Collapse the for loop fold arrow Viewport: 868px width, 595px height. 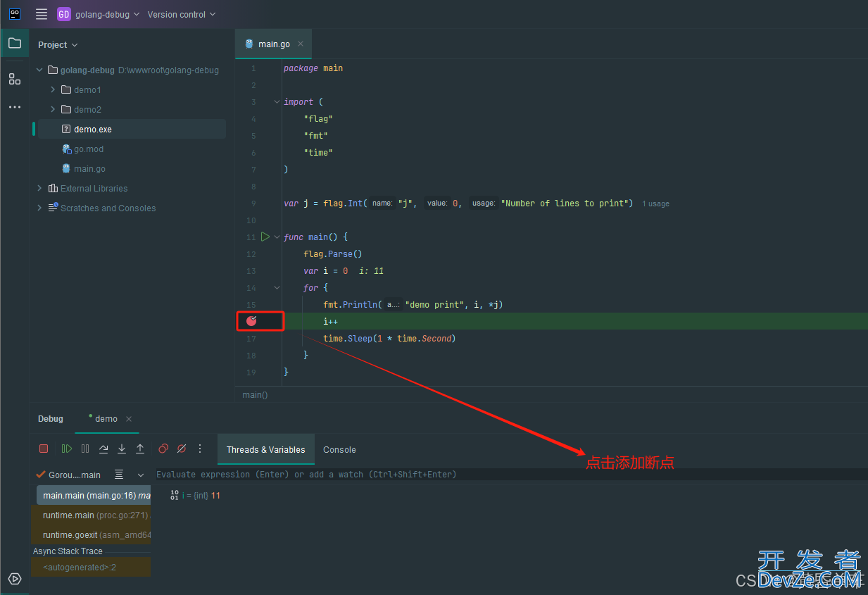277,287
